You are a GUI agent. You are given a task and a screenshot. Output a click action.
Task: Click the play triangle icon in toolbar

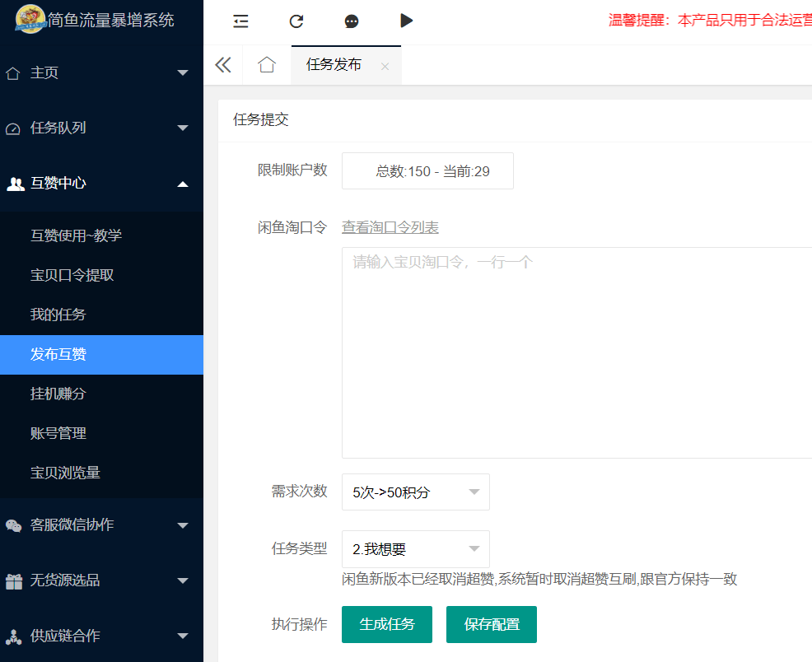[x=406, y=21]
